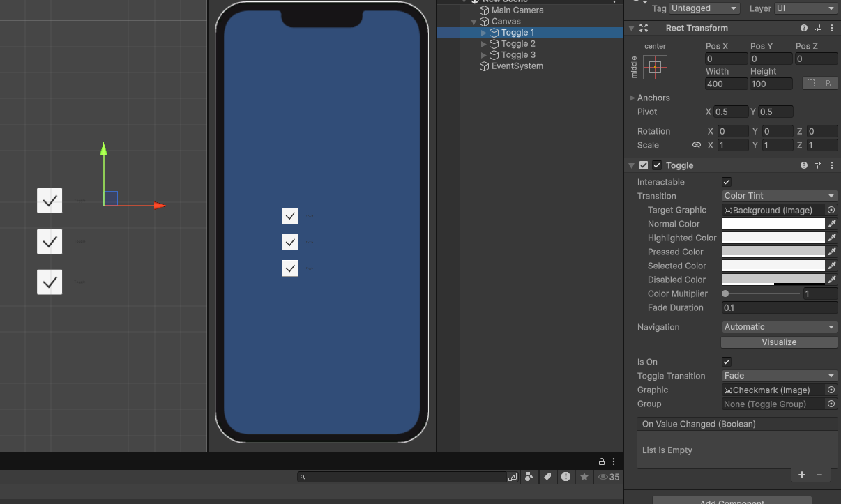Click top toggle checkbox in device preview
Screen dimensions: 841x504
[x=290, y=215]
